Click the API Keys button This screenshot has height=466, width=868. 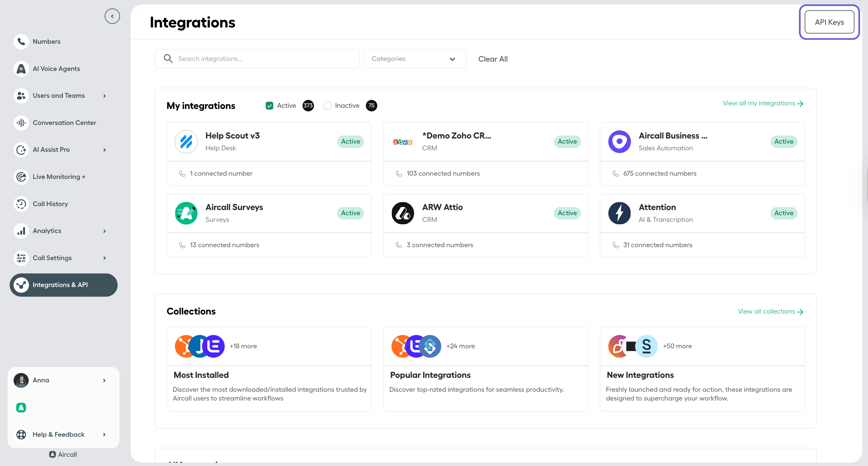[x=829, y=22]
